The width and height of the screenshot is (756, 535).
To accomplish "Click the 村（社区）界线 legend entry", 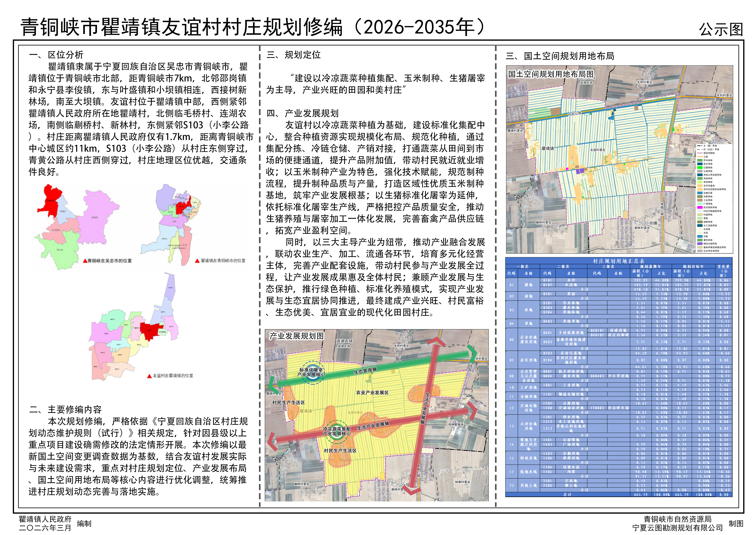I will tap(708, 150).
